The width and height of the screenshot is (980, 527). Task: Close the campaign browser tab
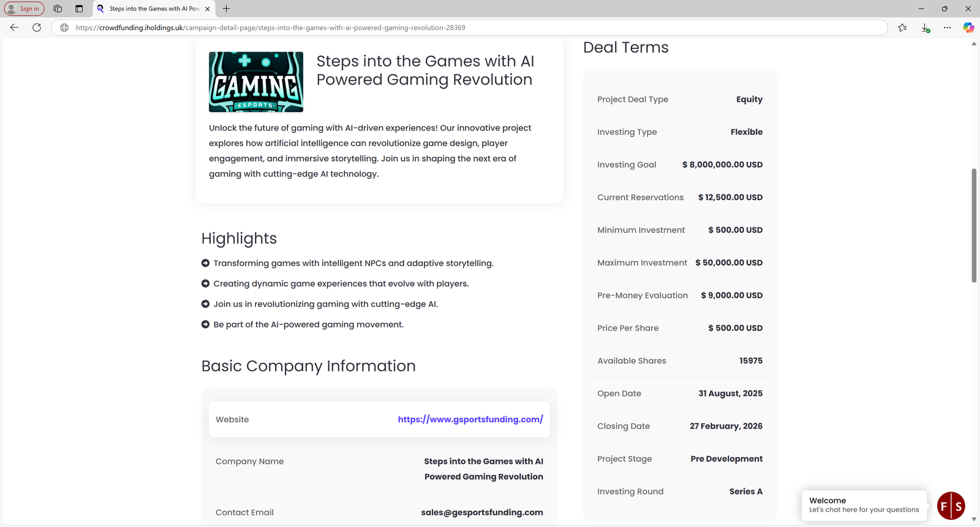click(208, 9)
